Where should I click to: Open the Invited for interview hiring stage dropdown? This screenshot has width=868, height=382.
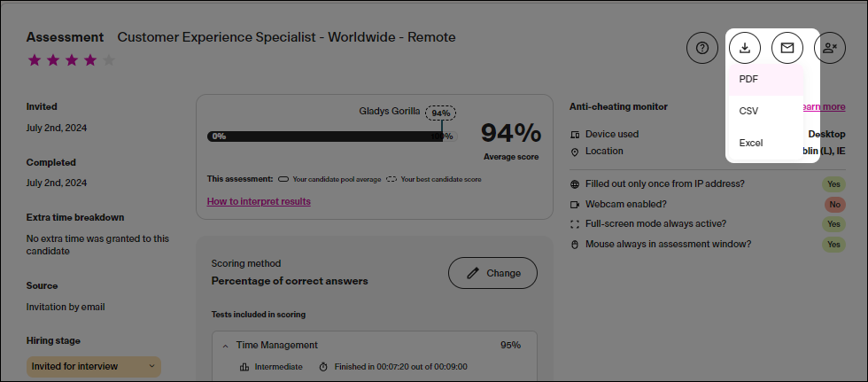pos(94,367)
